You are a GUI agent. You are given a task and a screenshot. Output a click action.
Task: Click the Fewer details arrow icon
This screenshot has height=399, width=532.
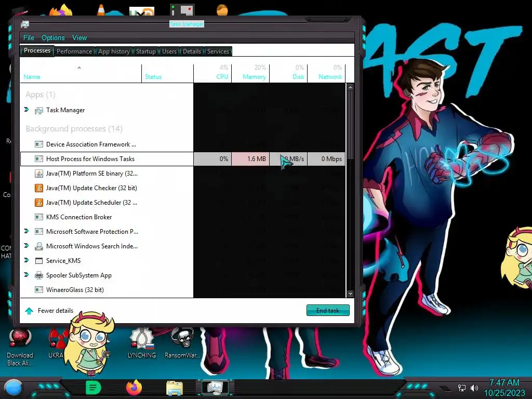coord(29,311)
